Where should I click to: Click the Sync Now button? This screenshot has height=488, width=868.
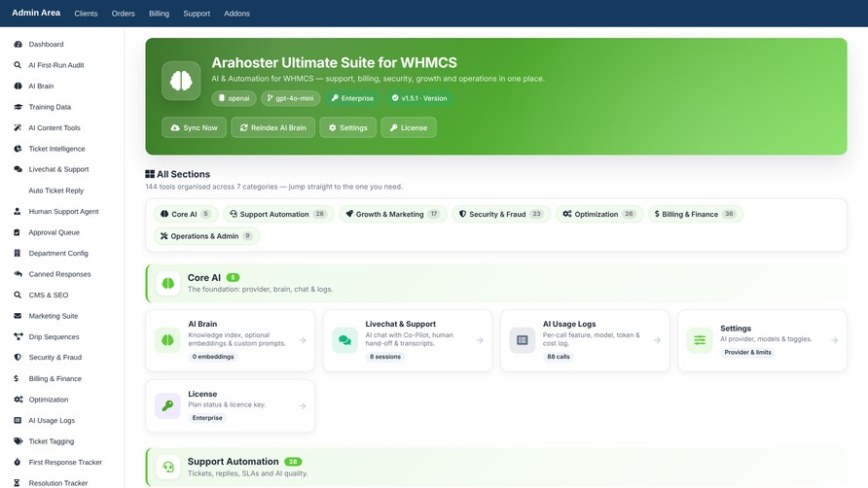coord(194,127)
